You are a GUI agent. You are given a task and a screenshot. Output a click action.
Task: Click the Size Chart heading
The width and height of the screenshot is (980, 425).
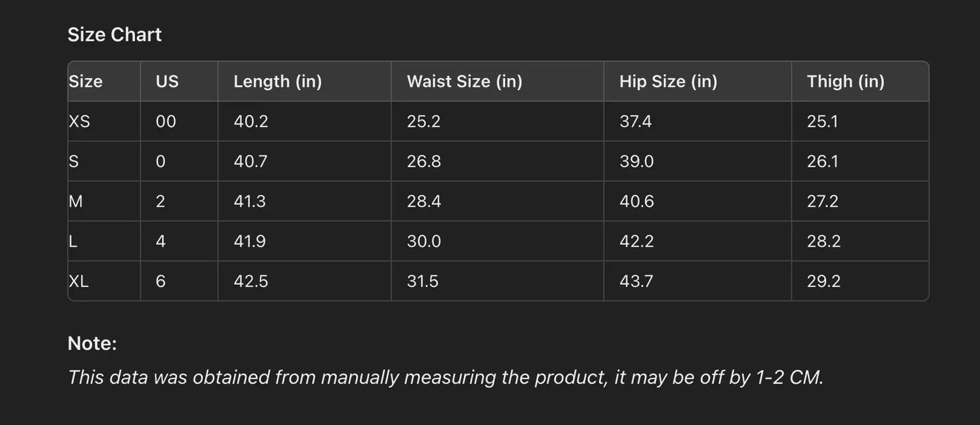(x=115, y=35)
